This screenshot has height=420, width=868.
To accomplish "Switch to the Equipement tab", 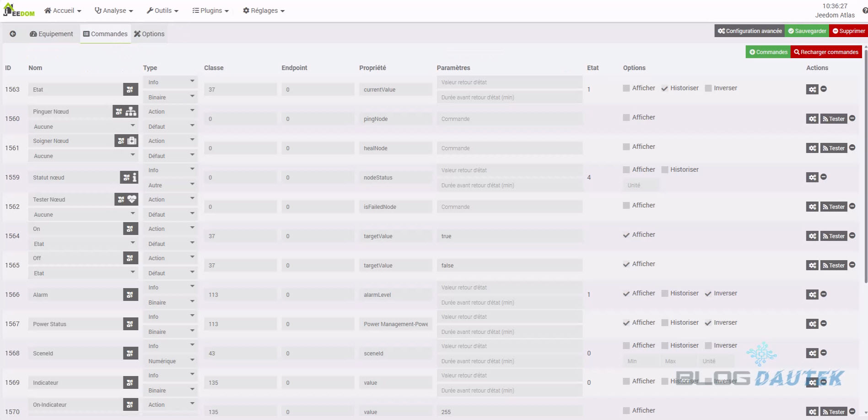I will pos(51,34).
